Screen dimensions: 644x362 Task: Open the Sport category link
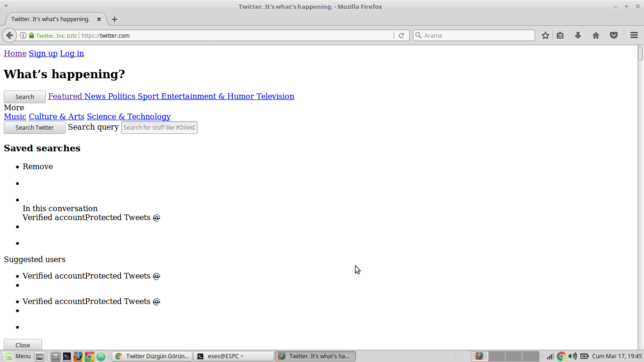coord(149,96)
